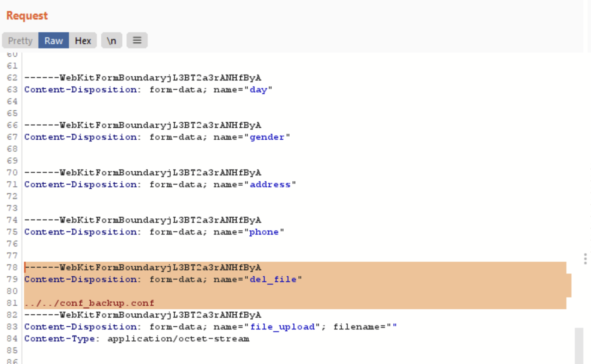
Task: Click Content-Disposition header on line 71
Action: coord(81,184)
